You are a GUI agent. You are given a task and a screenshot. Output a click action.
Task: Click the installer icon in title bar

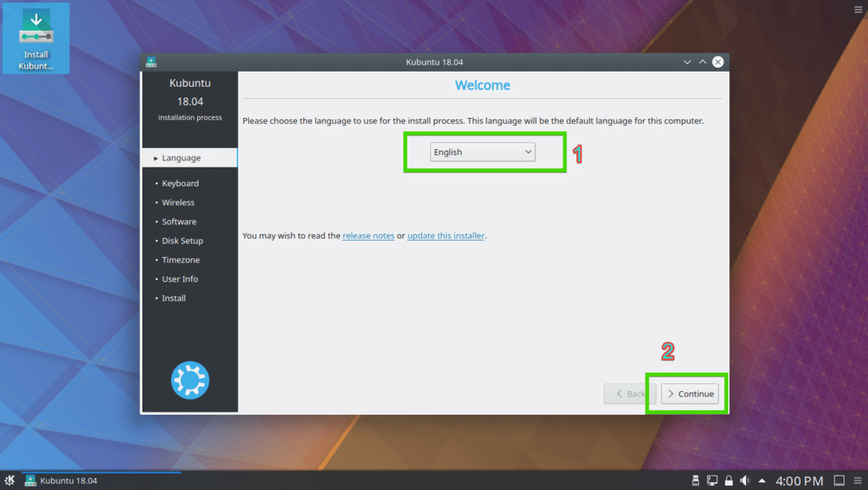pos(151,62)
